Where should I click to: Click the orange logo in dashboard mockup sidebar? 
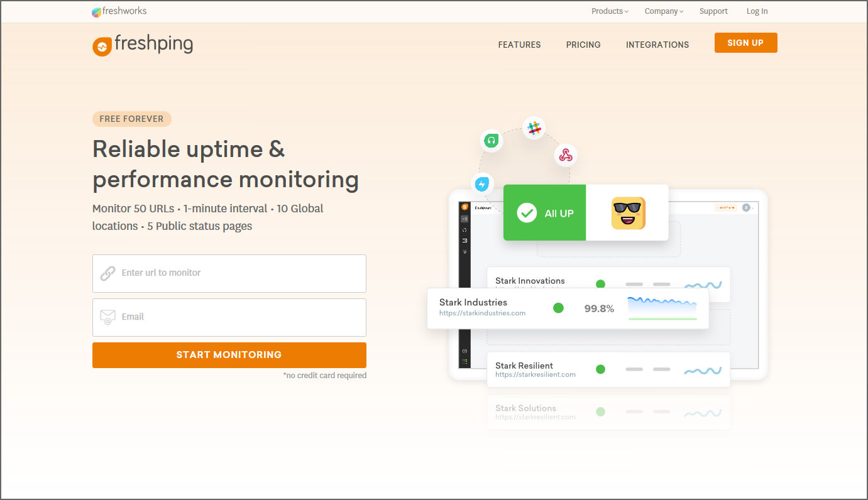click(x=465, y=207)
